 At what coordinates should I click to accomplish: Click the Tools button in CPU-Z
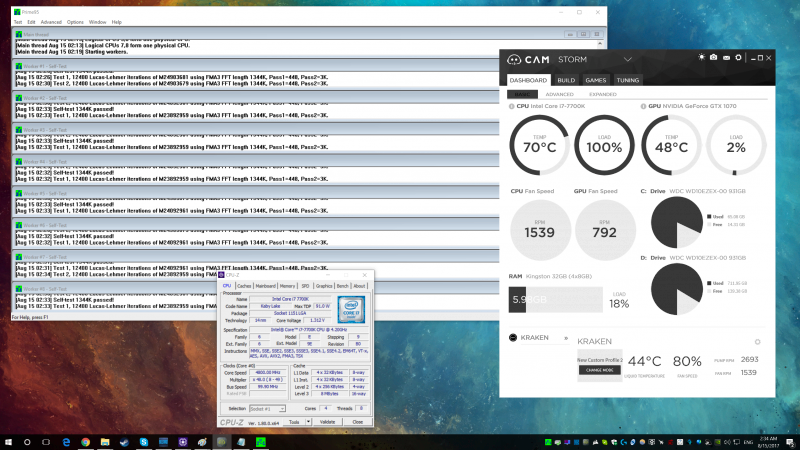click(x=294, y=422)
